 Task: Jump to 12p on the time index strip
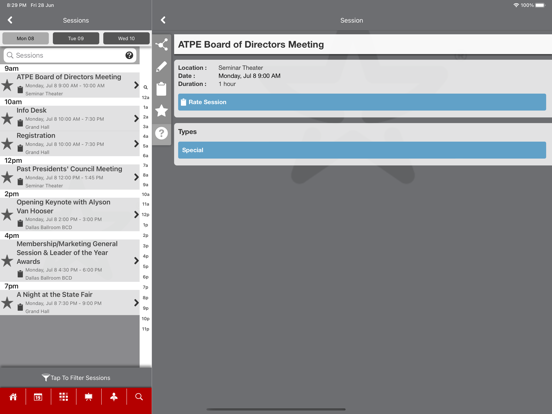tap(145, 214)
